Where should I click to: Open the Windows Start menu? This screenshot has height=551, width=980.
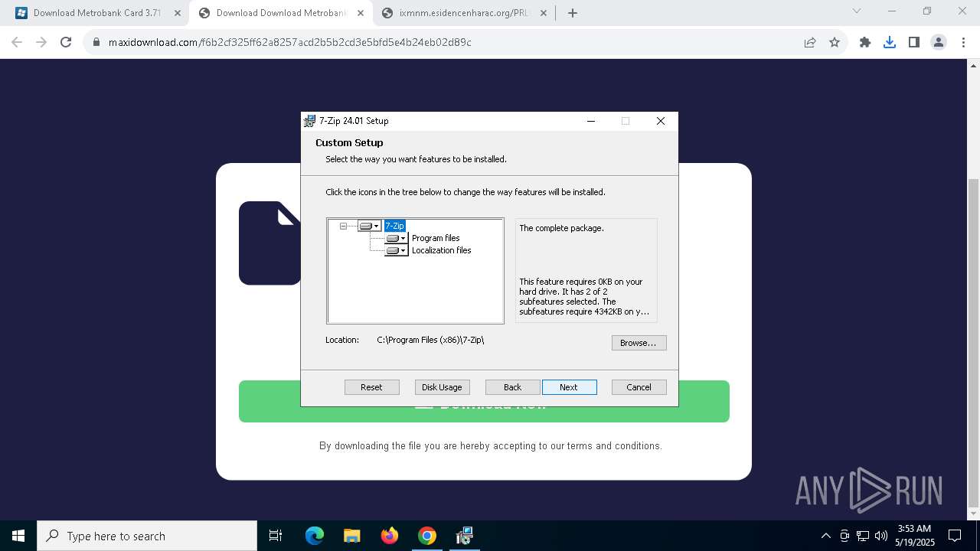(18, 536)
